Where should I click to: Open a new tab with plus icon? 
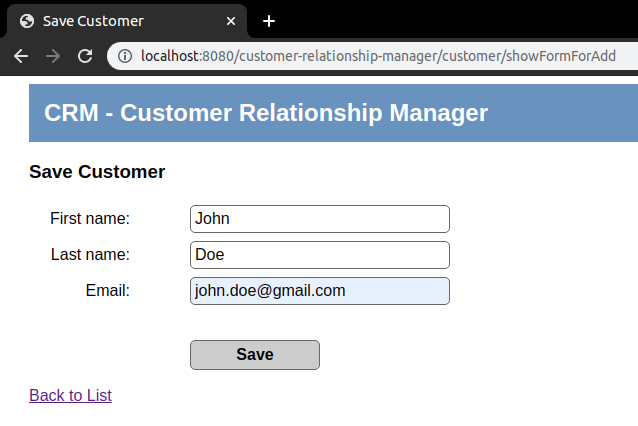269,21
